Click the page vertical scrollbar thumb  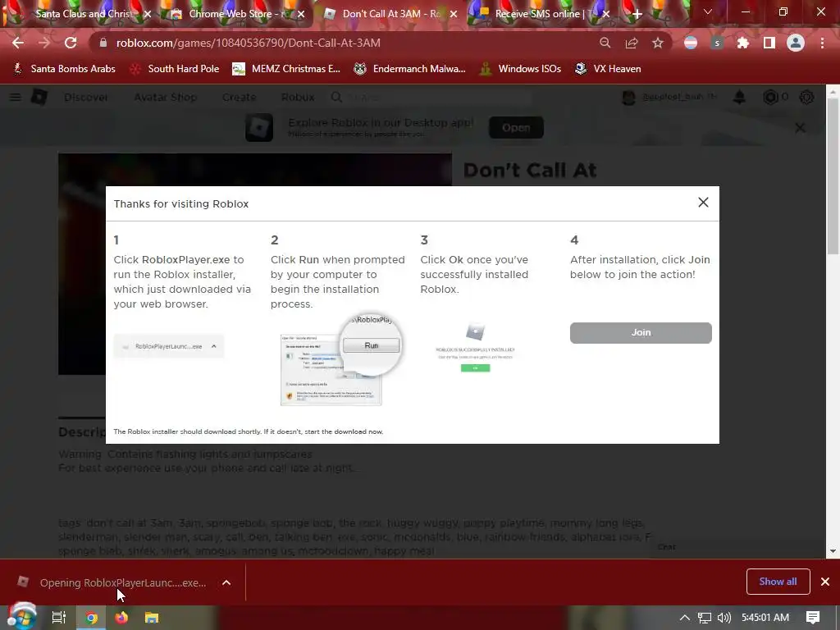(833, 177)
